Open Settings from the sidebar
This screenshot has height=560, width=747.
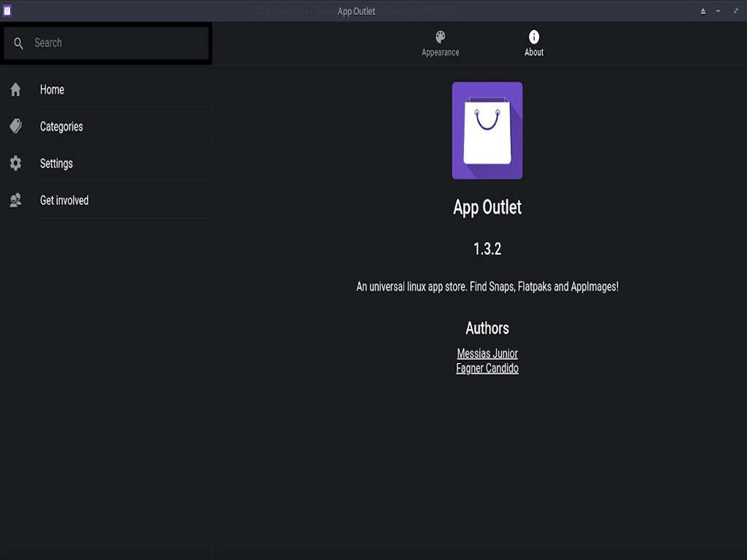click(x=56, y=163)
